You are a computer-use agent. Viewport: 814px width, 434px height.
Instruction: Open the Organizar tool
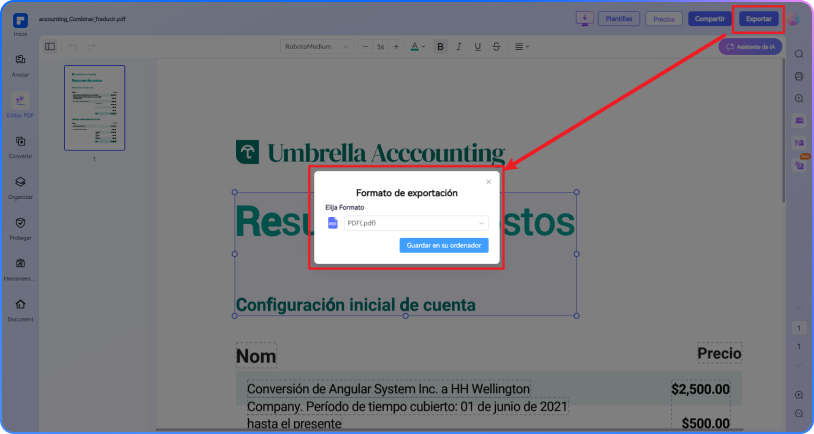(20, 187)
